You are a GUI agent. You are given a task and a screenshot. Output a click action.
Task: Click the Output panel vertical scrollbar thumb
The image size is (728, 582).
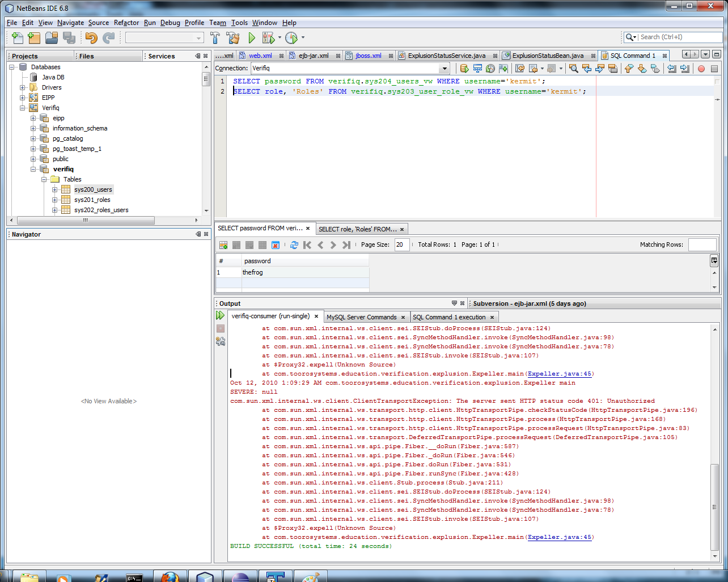point(715,506)
